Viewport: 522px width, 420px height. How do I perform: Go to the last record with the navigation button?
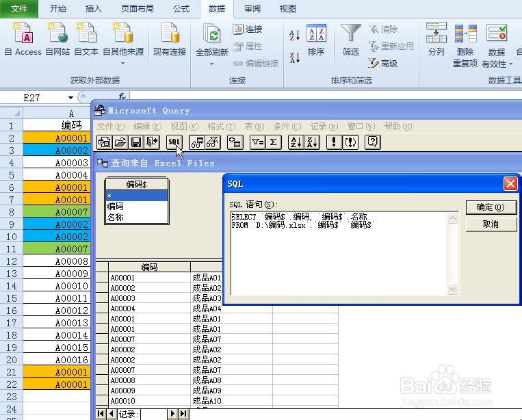tap(183, 414)
